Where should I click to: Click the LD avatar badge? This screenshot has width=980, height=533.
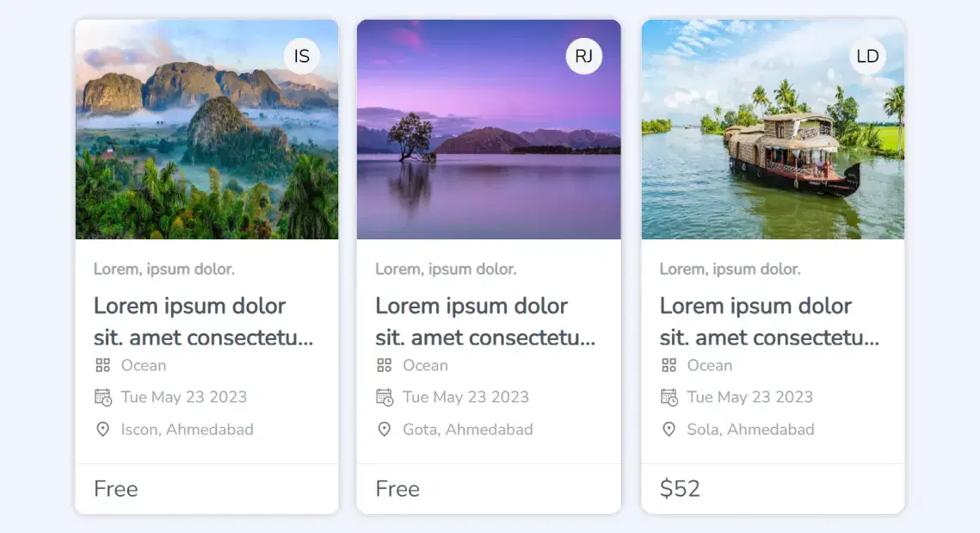(867, 57)
